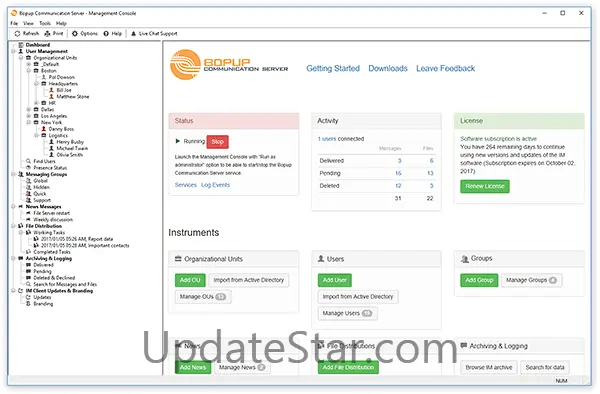The width and height of the screenshot is (600, 394).
Task: Click the User Management person icon
Action: coord(21,51)
